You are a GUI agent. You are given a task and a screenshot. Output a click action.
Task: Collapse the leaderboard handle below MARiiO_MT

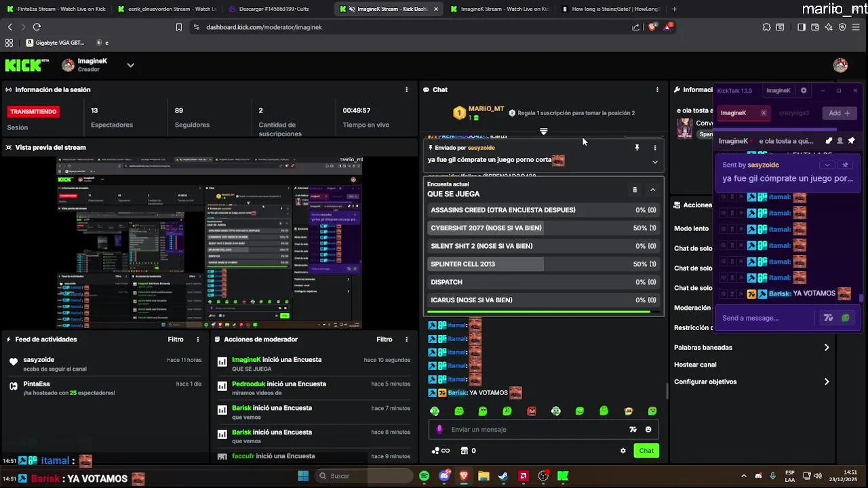(x=543, y=131)
